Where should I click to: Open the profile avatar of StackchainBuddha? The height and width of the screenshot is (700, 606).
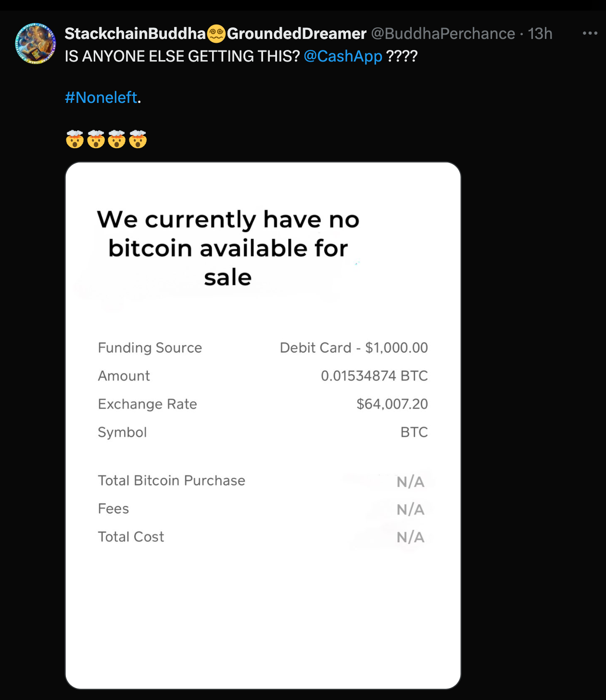(36, 43)
